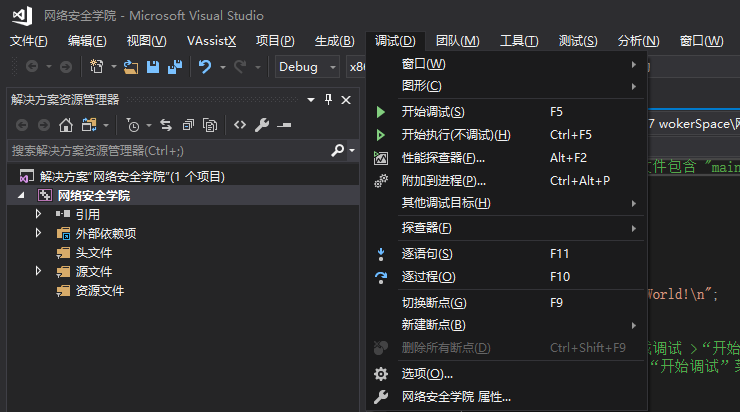Click the Preview Selected Items icon
740x412 pixels.
(284, 125)
